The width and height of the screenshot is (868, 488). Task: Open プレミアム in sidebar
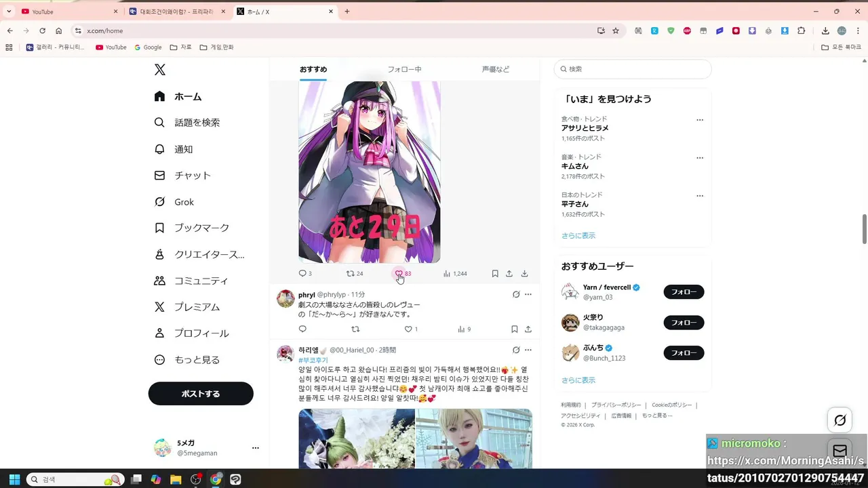tap(187, 307)
